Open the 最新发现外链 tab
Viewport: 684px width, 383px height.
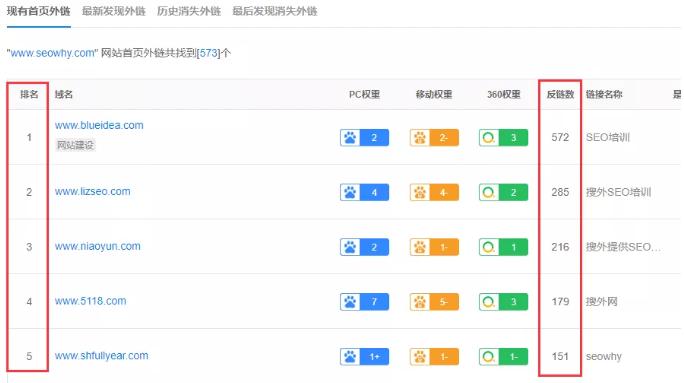[x=113, y=11]
